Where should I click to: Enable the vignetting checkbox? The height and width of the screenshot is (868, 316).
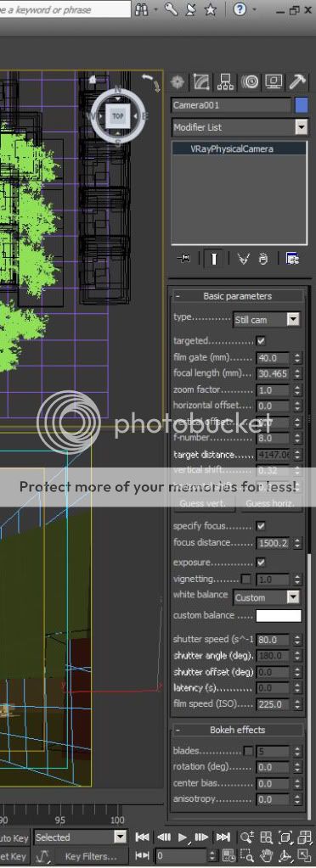(246, 579)
